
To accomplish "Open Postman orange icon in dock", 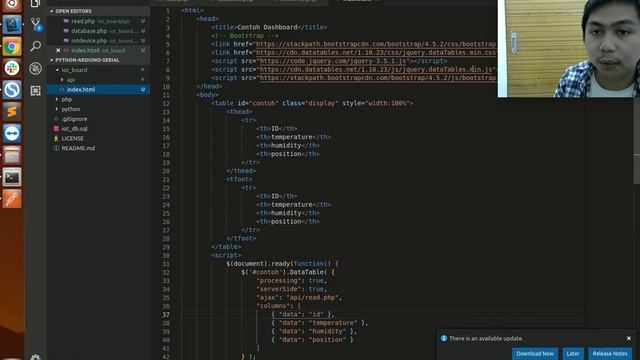I will pyautogui.click(x=12, y=199).
